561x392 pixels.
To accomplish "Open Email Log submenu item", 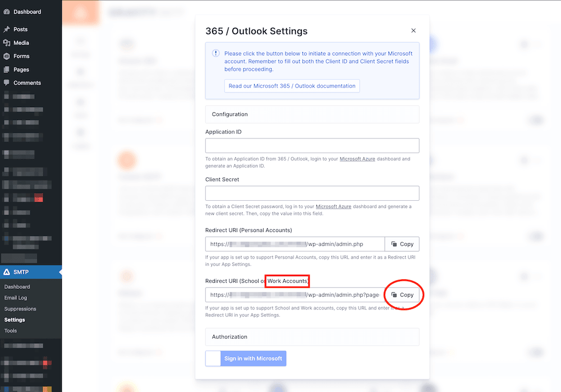I will [16, 298].
